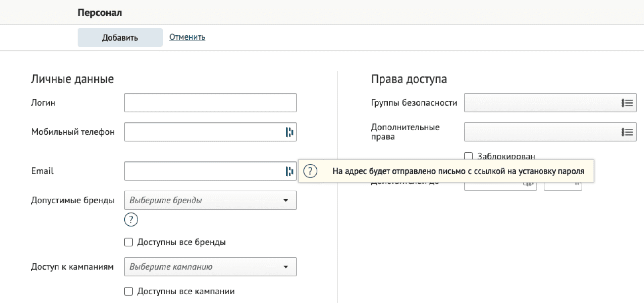The height and width of the screenshot is (303, 644).
Task: Click the help icon below Допустимые бренды
Action: click(x=131, y=219)
